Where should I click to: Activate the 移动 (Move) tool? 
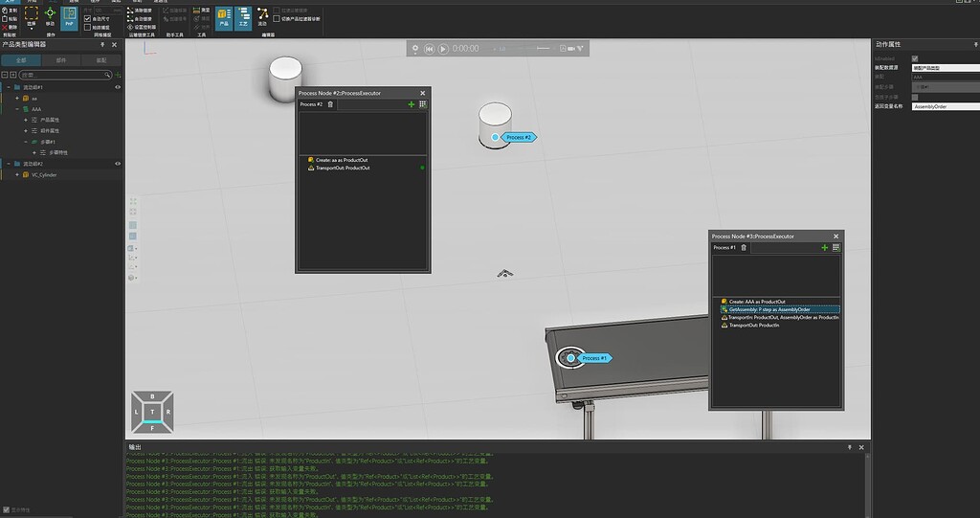point(50,16)
